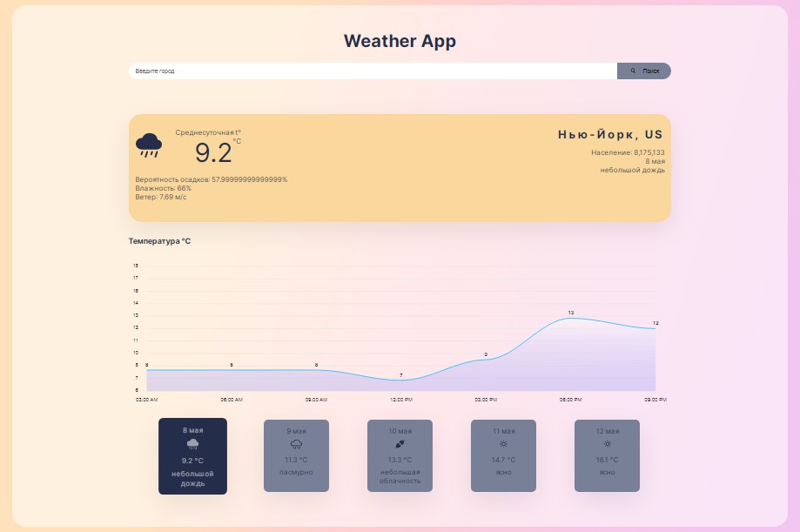Screen dimensions: 800x532
Task: Click the Нью-Йорк, US city heading
Action: pos(610,134)
